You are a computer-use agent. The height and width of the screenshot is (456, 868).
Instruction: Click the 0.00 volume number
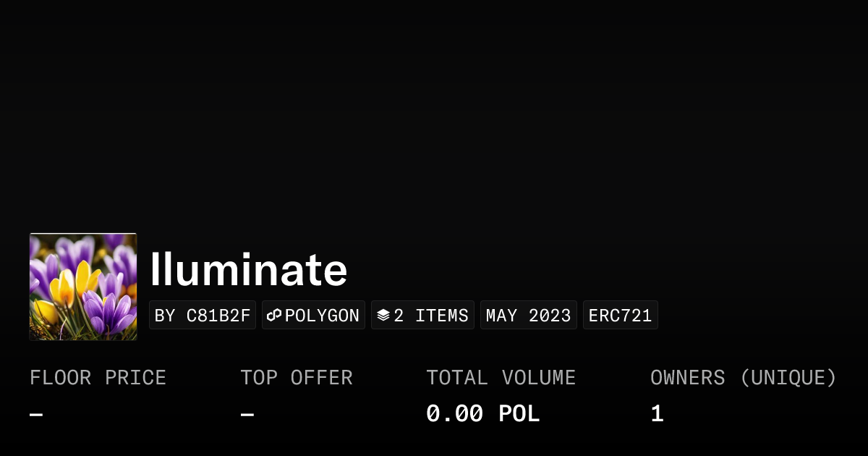(x=454, y=414)
